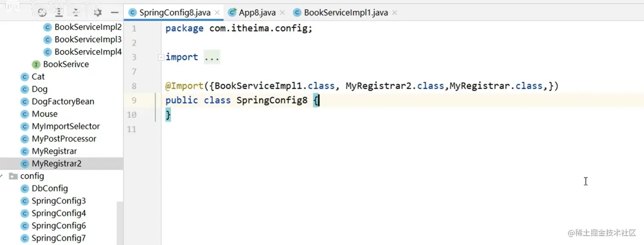Click the Select Opened File locate icon
Screen dimensions: 644x245
point(42,12)
